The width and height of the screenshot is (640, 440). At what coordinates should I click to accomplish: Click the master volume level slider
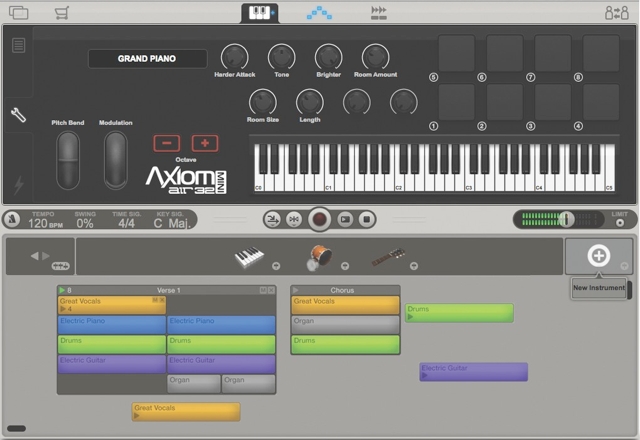click(x=566, y=219)
